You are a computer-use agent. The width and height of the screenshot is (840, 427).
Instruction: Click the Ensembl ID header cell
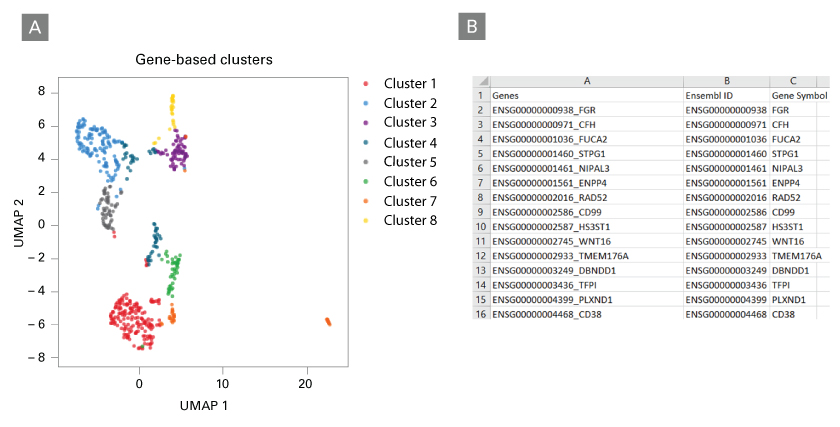click(727, 96)
